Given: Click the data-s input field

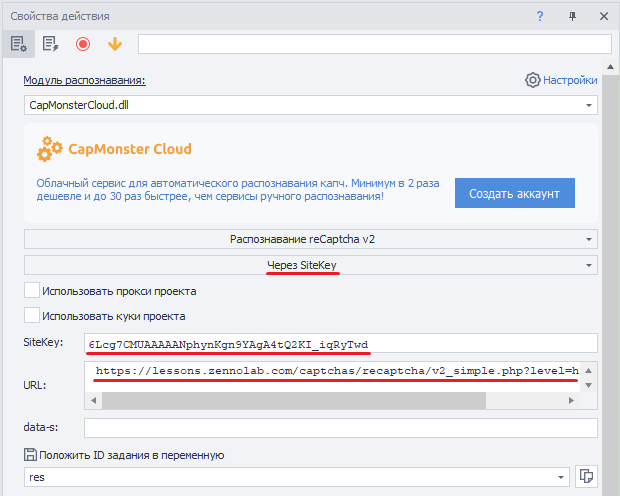Looking at the screenshot, I should click(x=340, y=428).
